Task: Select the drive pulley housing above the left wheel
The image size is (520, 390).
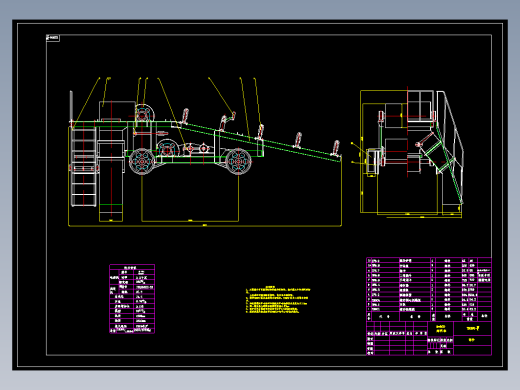Action: pos(145,114)
